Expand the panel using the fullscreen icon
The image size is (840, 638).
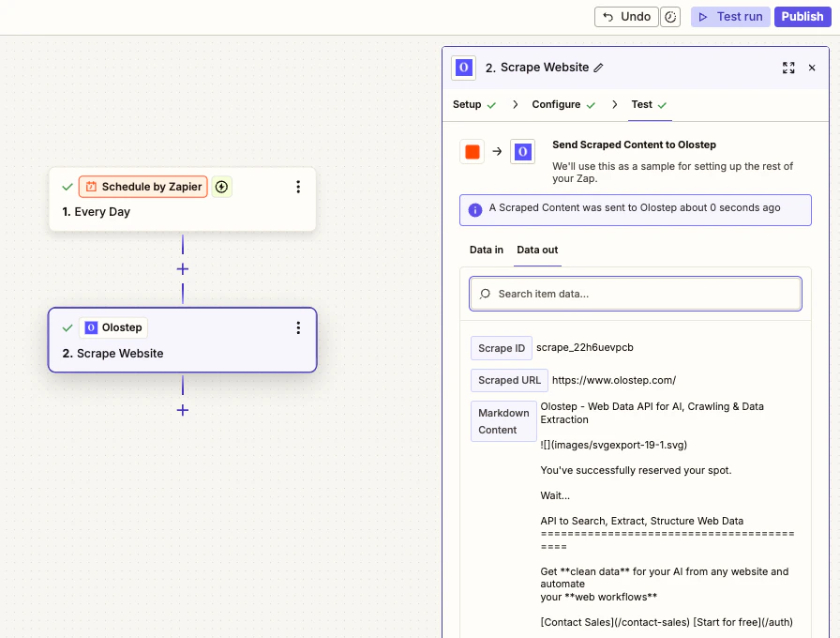click(788, 68)
